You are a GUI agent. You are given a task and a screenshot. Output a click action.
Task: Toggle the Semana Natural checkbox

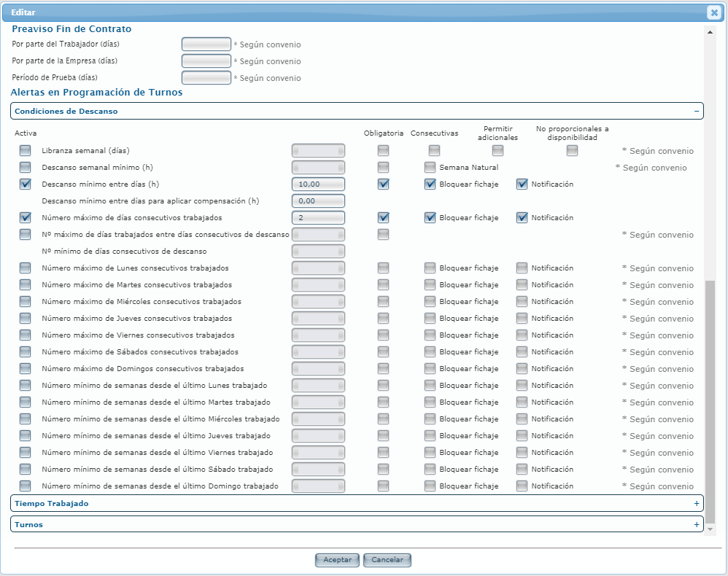(430, 167)
